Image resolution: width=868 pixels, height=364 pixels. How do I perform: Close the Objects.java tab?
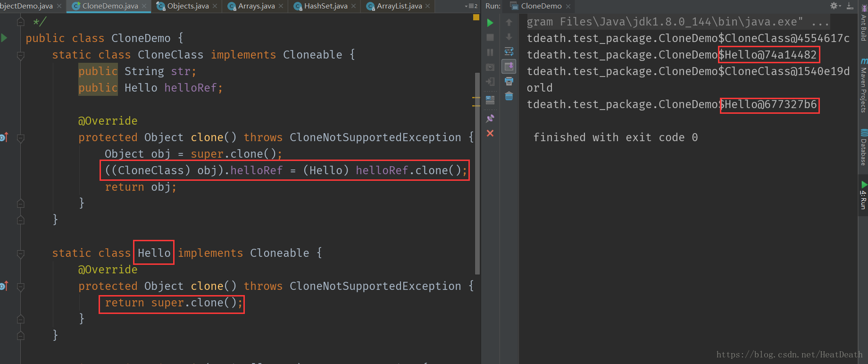click(215, 6)
